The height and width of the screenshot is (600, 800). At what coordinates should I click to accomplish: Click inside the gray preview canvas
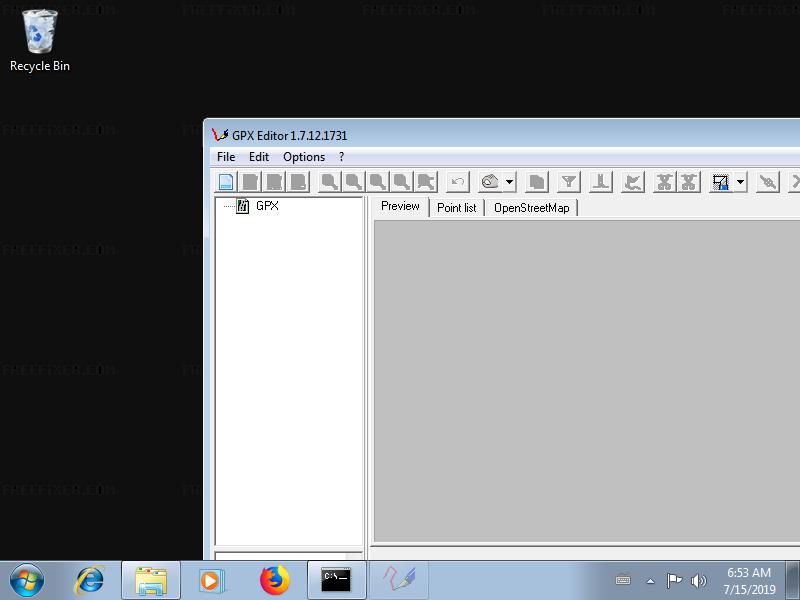[x=587, y=381]
